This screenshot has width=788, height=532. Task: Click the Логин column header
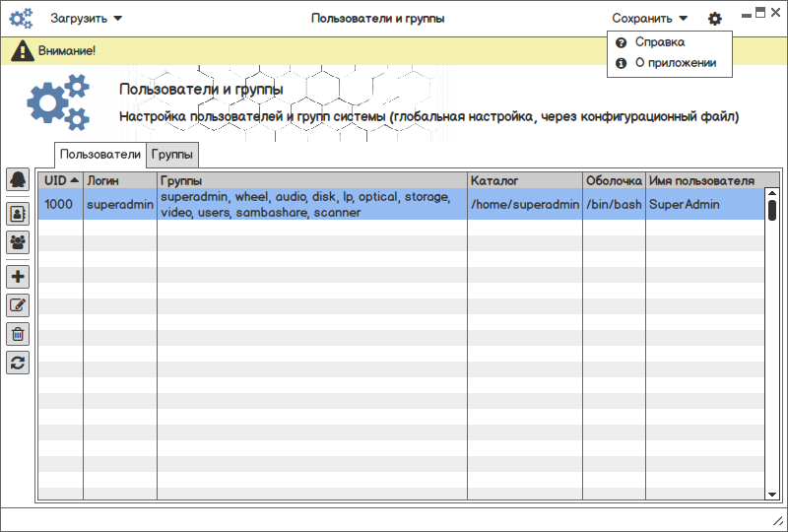point(119,181)
